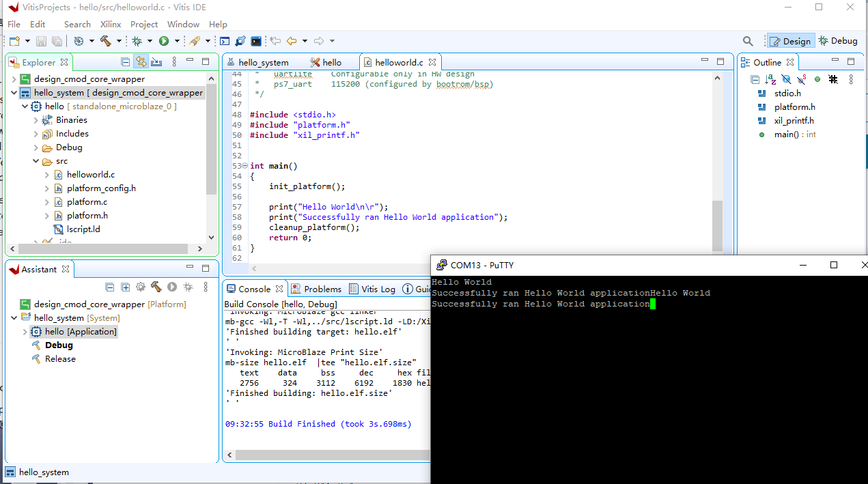Click the Back navigation arrow in toolbar
Screen dimensions: 868x484
click(292, 41)
